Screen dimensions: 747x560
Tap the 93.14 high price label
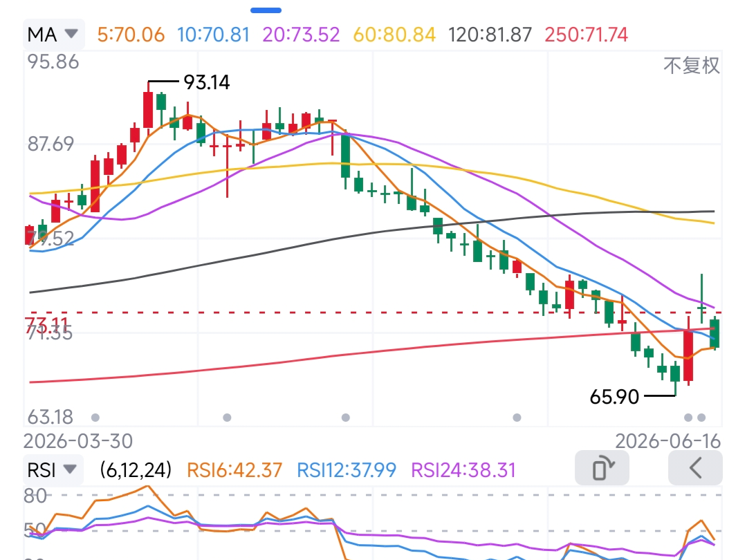pos(207,82)
